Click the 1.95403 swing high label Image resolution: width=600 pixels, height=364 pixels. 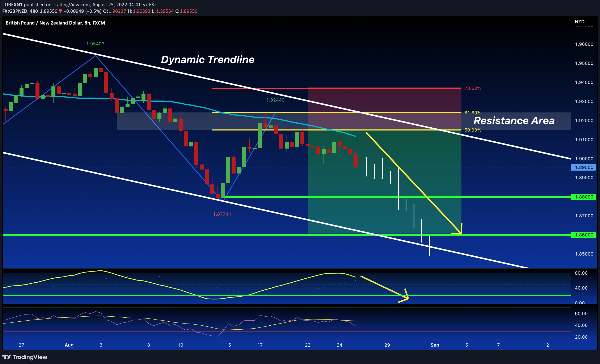[95, 44]
